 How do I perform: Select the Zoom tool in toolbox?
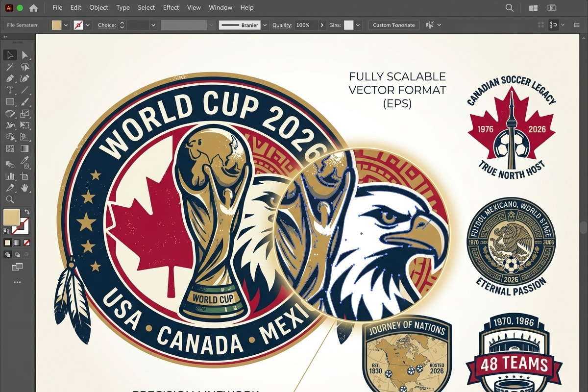coord(10,199)
